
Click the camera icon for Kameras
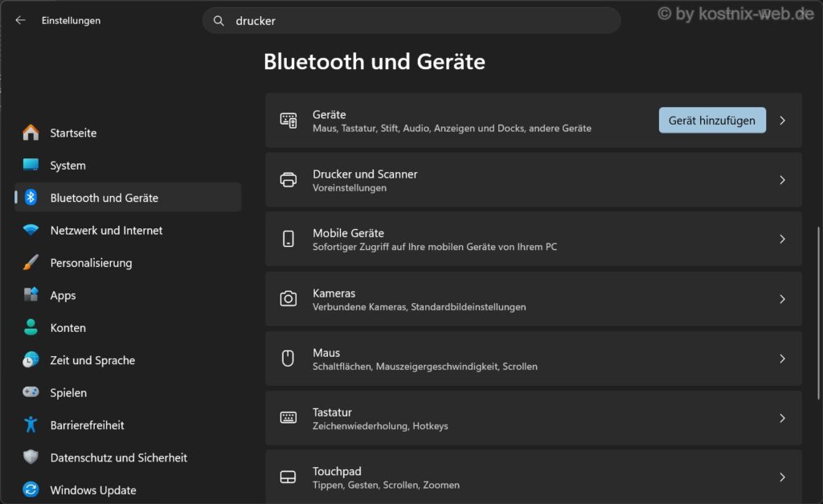289,299
